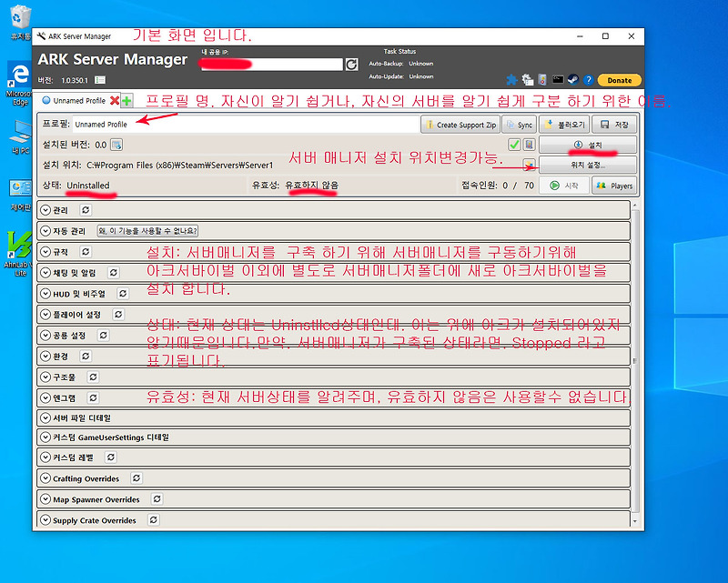
Task: Expand the 커스텀 레벨 section
Action: pyautogui.click(x=45, y=457)
